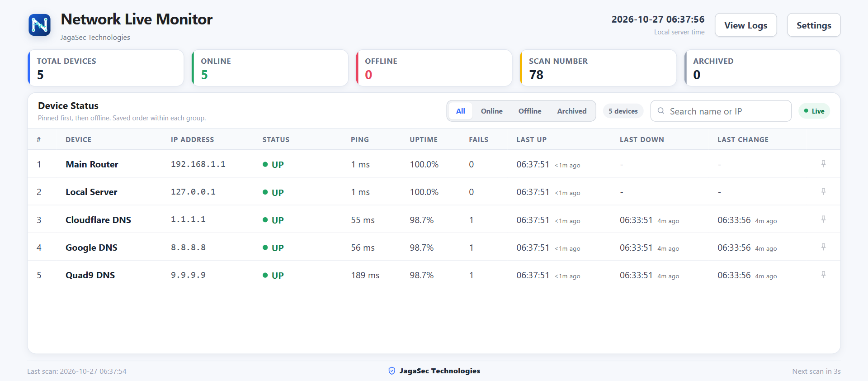Select the Local Server device name
Viewport: 868px width, 381px height.
click(x=91, y=192)
